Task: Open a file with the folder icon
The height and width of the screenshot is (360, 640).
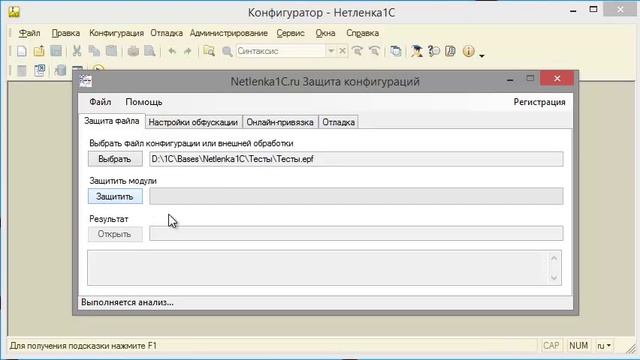Action: click(39, 51)
